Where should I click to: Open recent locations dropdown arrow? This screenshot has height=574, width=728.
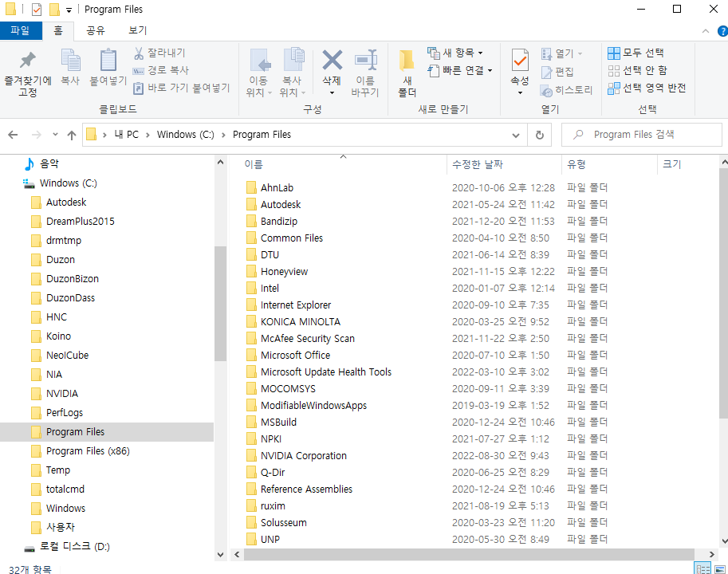55,135
